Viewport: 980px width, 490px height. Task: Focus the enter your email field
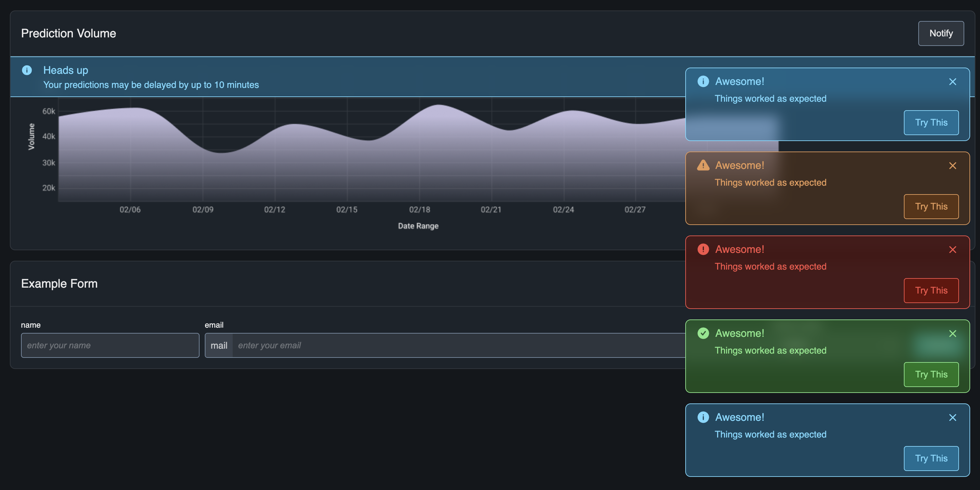coord(457,345)
